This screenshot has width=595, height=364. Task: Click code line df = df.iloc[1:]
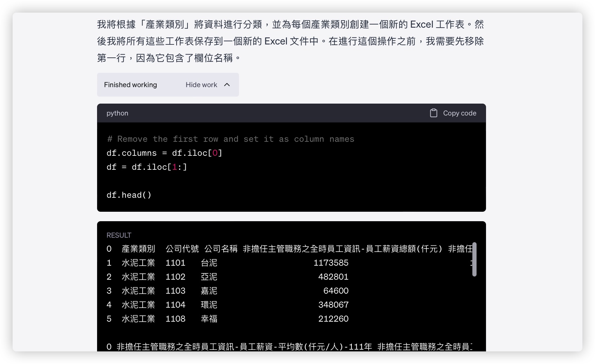coord(147,167)
